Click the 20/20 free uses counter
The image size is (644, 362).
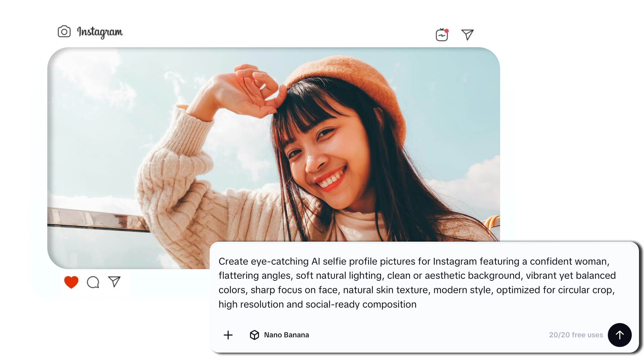tap(576, 335)
